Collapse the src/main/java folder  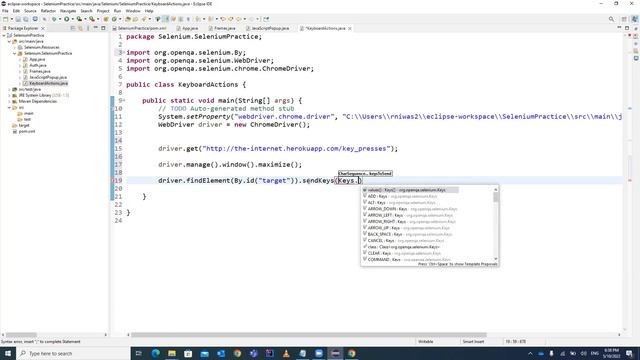pyautogui.click(x=9, y=41)
